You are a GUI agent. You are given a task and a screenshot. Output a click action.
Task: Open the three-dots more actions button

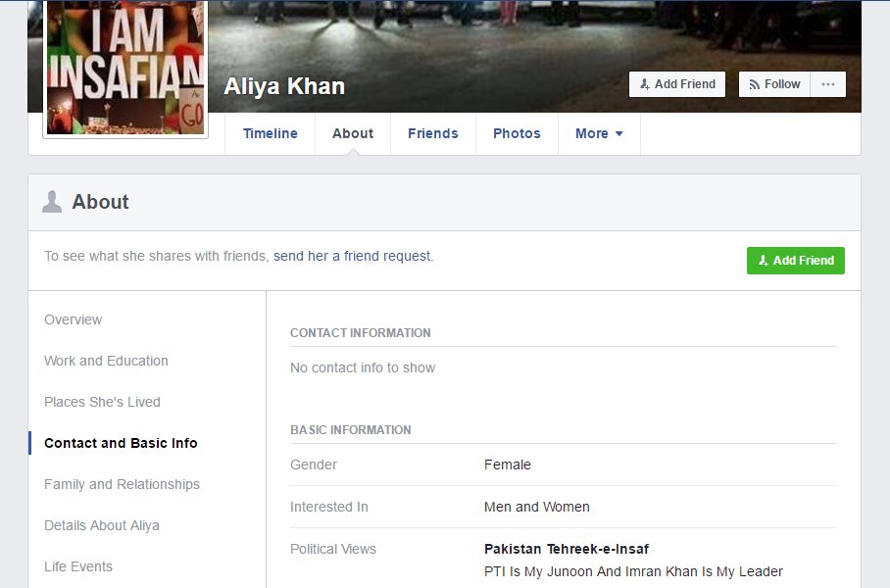click(x=828, y=84)
